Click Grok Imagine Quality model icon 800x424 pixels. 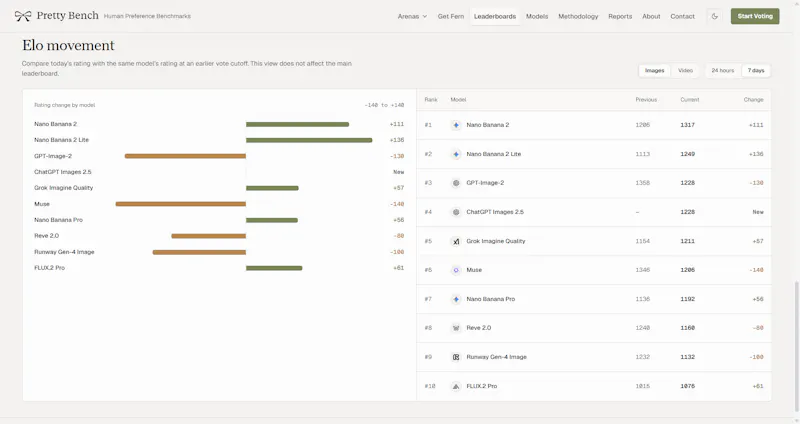(x=456, y=241)
